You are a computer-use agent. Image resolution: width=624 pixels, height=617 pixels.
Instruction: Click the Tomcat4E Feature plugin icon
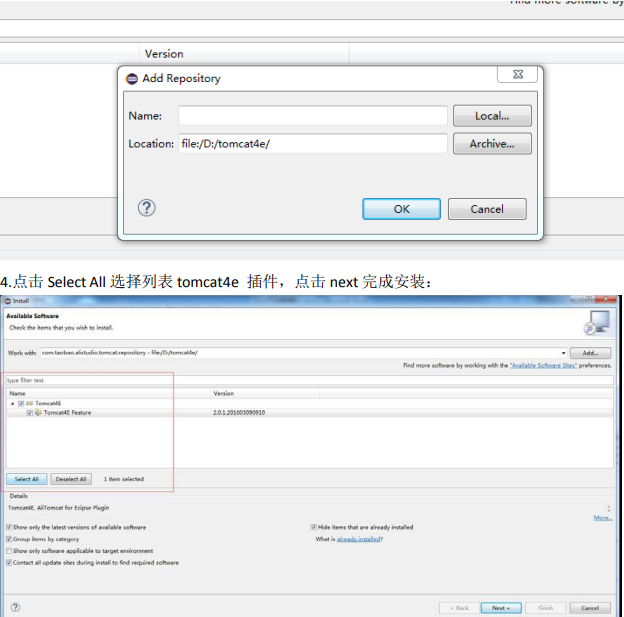(x=38, y=413)
